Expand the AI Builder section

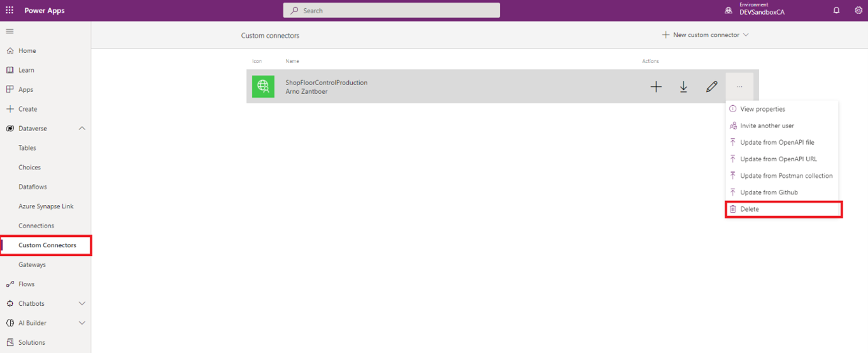(82, 323)
